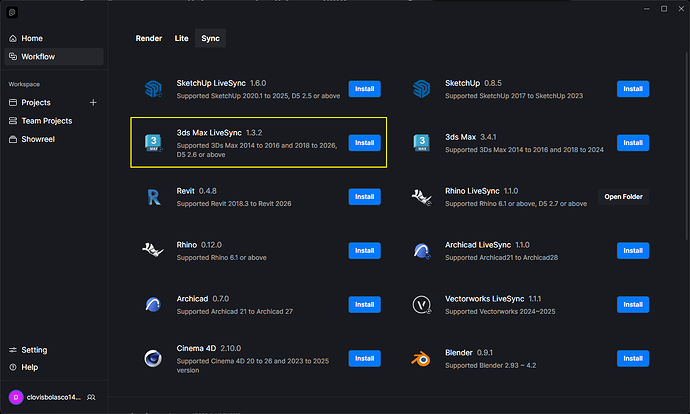Click 'Supported Archicad21 to Archicad28' text
This screenshot has width=690, height=414.
pos(501,258)
